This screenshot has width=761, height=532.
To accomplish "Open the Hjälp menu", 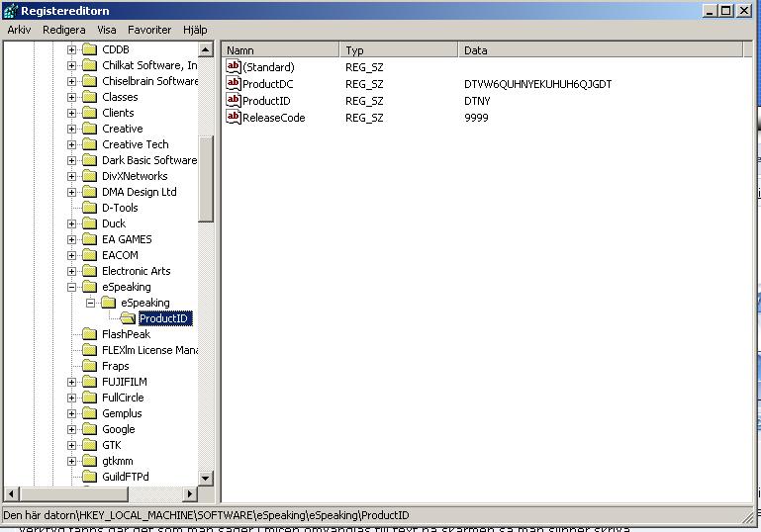I will (195, 30).
